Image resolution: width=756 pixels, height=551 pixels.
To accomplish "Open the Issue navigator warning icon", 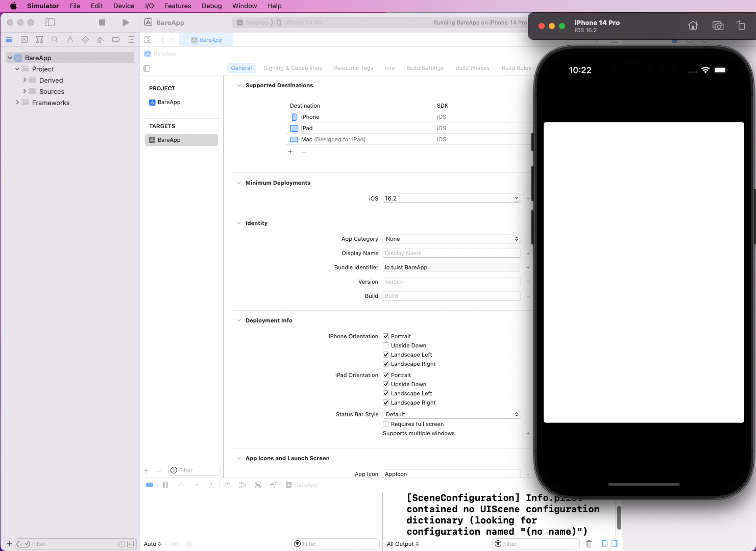I will [x=70, y=40].
